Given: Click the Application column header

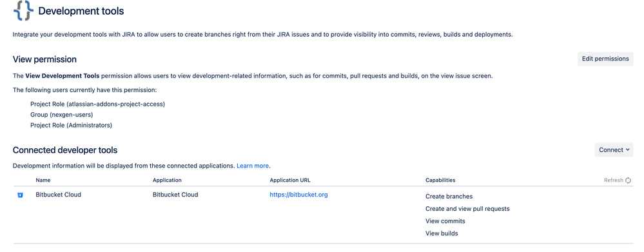Looking at the screenshot, I should point(167,180).
